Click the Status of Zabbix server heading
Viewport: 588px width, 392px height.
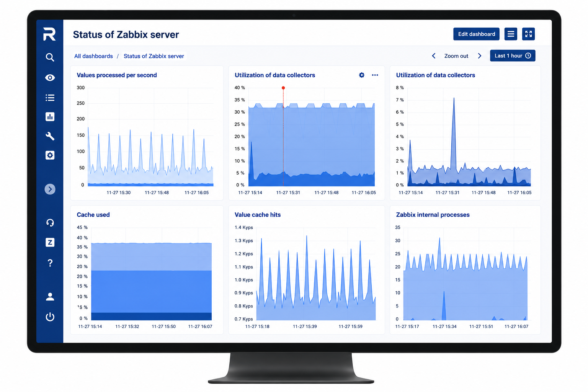[126, 34]
